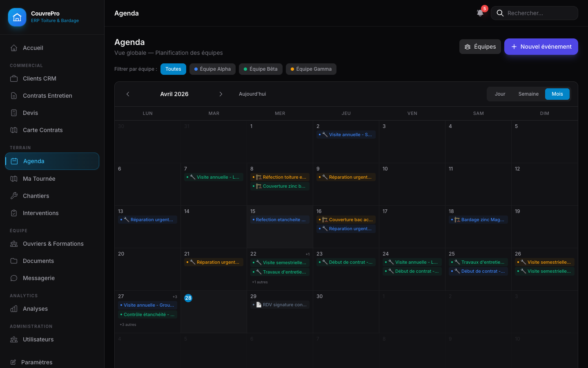Select today's date 28 in calendar
Viewport: 588px width, 368px height.
click(188, 298)
